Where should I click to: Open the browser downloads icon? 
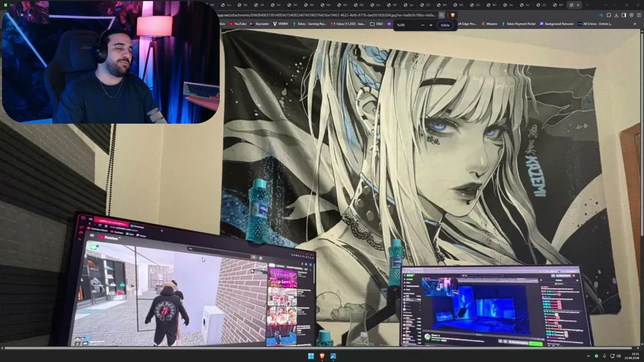[x=616, y=15]
